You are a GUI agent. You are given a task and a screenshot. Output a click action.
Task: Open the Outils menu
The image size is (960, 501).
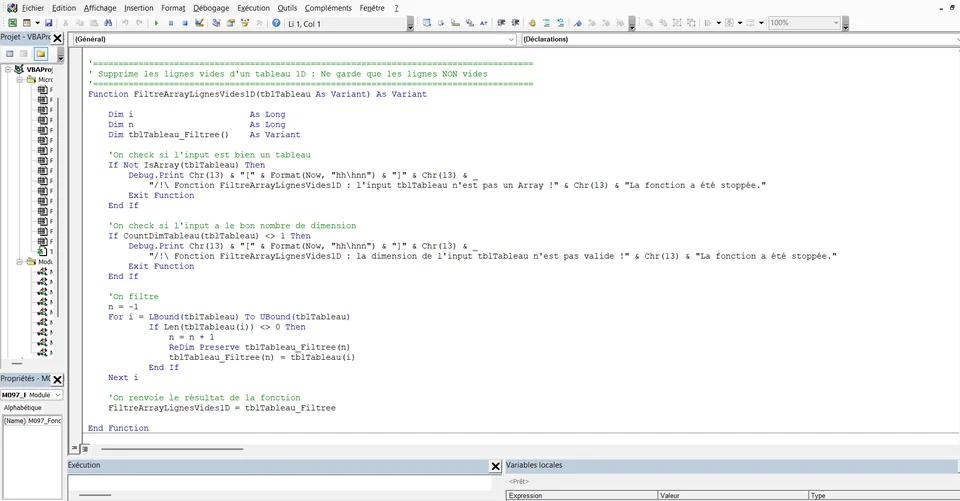287,8
